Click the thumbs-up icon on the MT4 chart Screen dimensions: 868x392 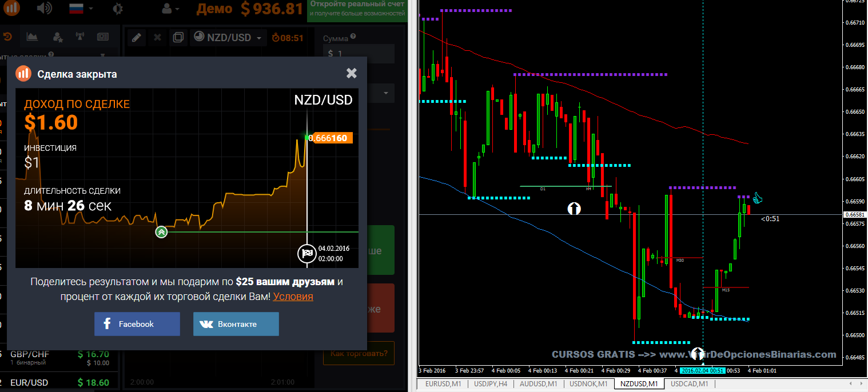(758, 198)
